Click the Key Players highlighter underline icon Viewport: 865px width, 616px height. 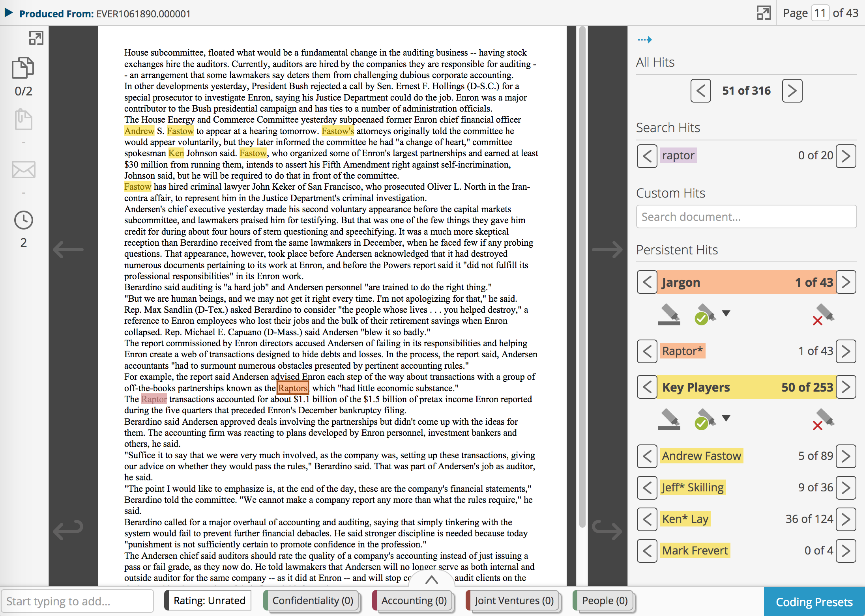[669, 419]
